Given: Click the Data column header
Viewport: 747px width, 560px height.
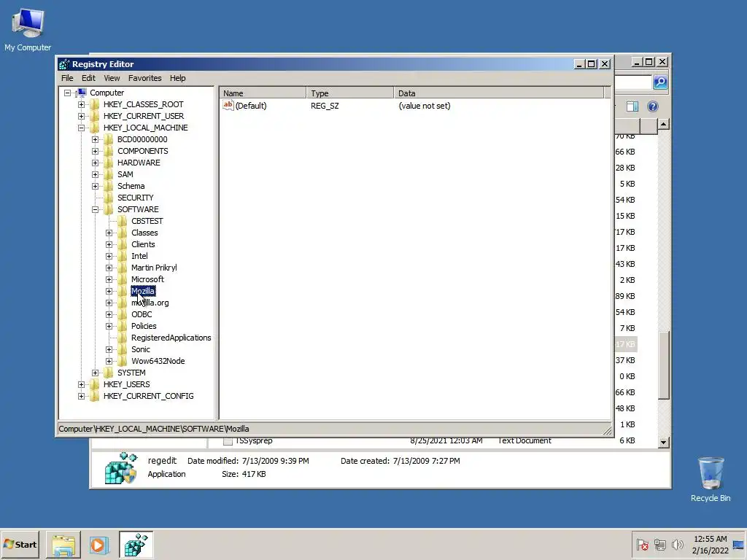Looking at the screenshot, I should (x=499, y=93).
